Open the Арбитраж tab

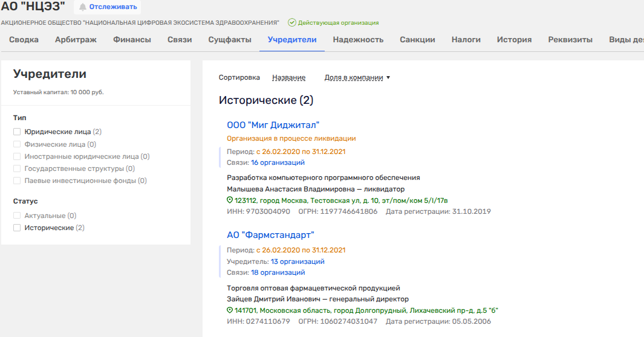click(76, 40)
